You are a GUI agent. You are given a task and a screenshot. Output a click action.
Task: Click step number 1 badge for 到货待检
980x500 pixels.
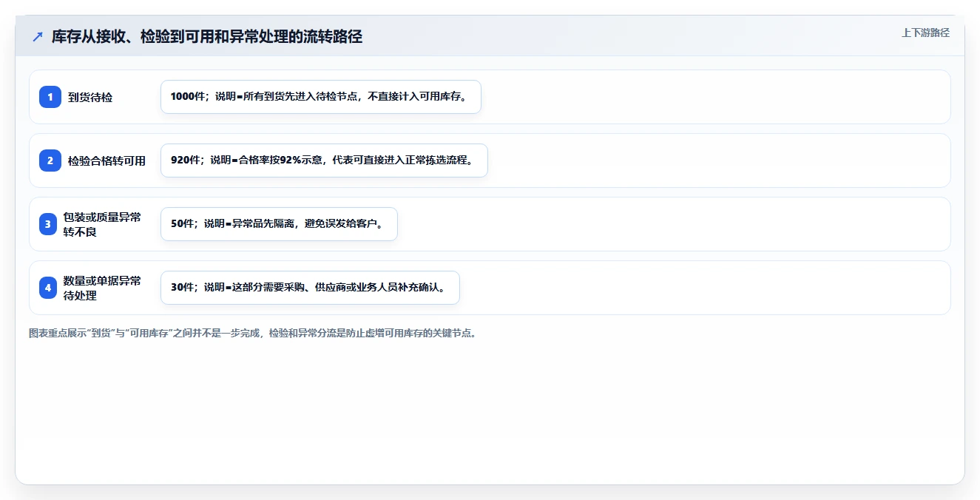click(50, 97)
